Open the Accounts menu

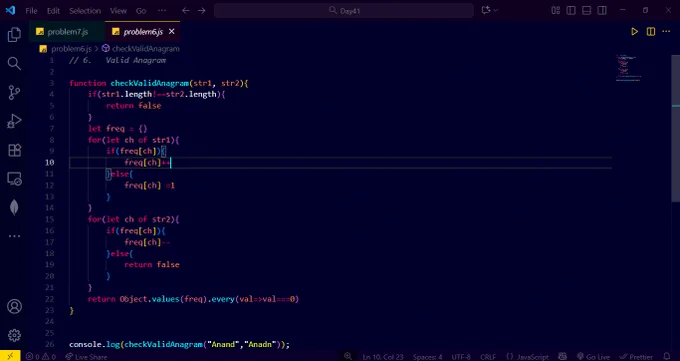pyautogui.click(x=14, y=306)
